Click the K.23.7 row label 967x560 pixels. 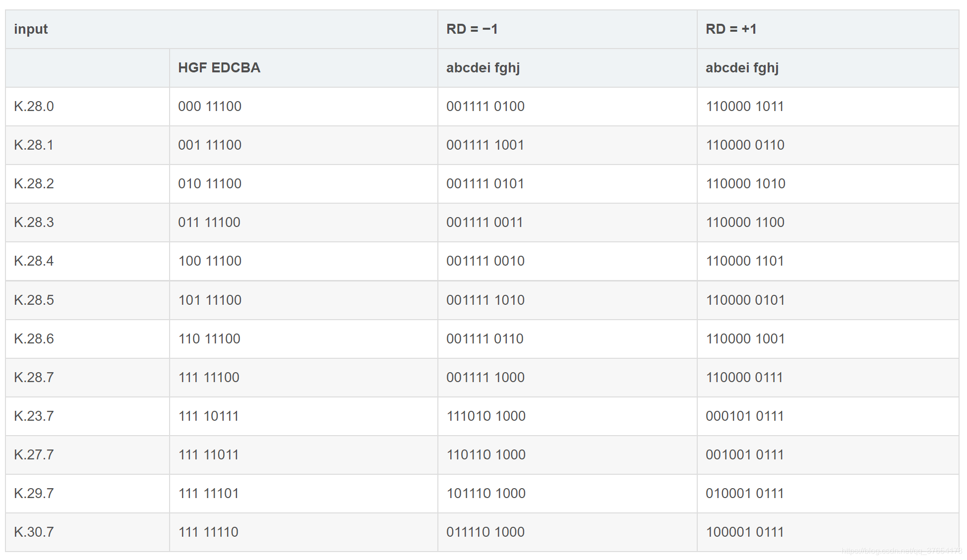34,416
